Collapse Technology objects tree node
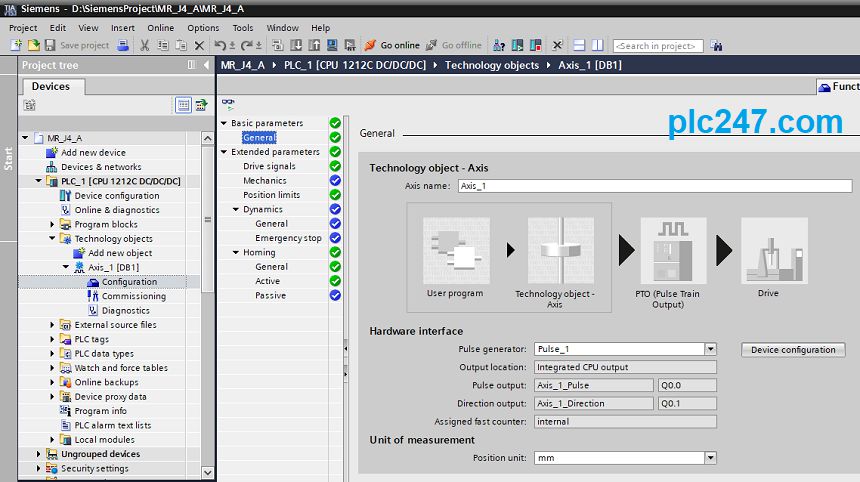Screen dimensions: 860x482 [52, 239]
